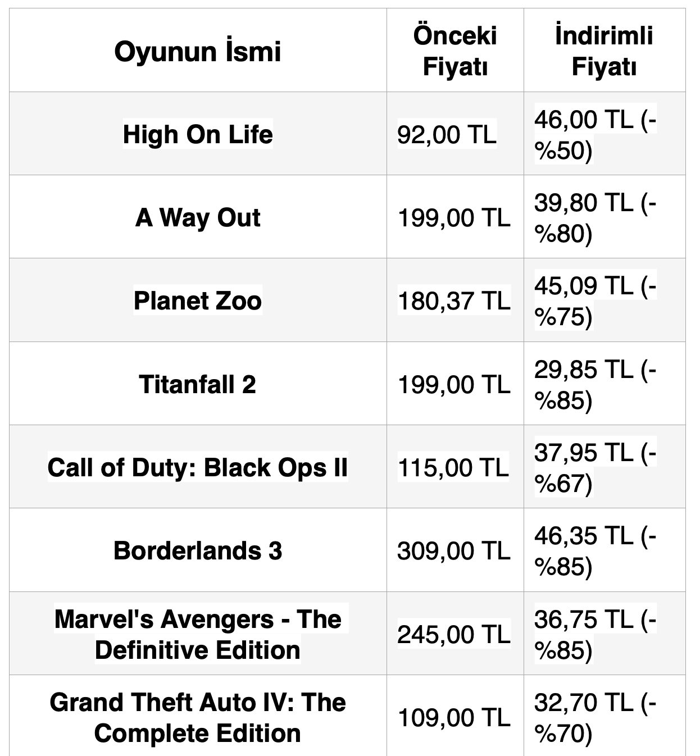Click High On Life's 92,00 TL price
700x756 pixels.
click(x=447, y=135)
